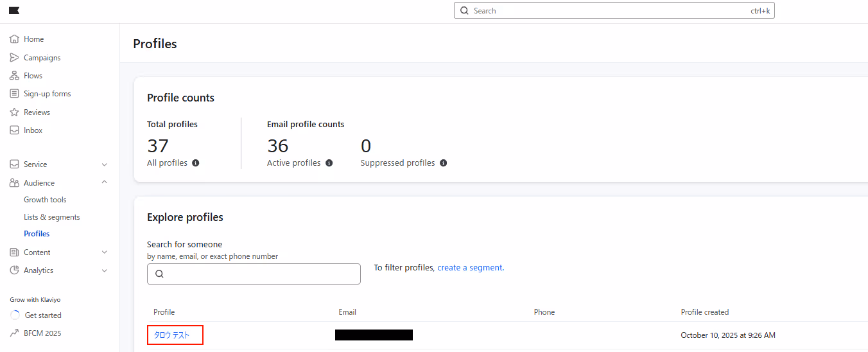Click the Profile column header
Viewport: 868px width, 352px height.
pyautogui.click(x=164, y=312)
